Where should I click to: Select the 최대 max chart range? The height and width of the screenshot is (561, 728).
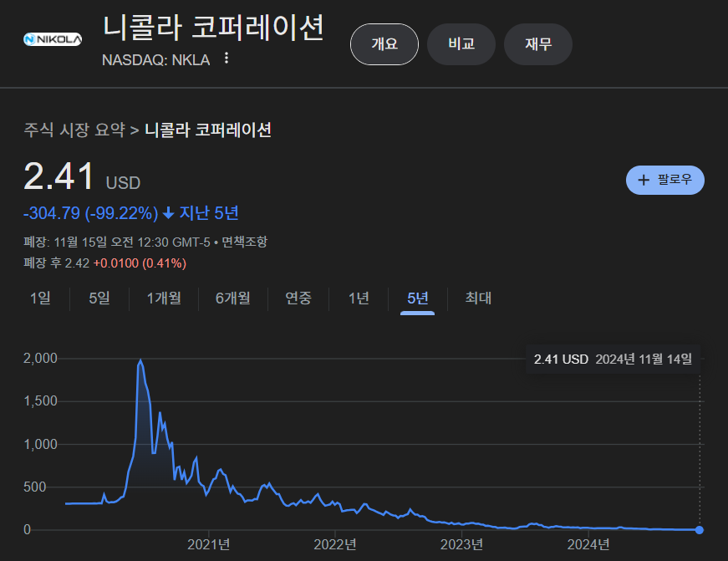(478, 298)
